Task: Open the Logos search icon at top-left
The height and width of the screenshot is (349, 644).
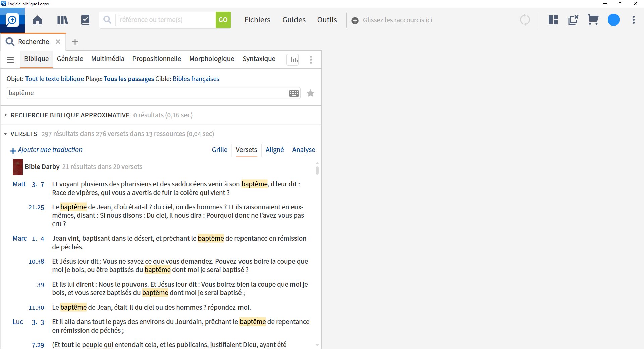Action: click(12, 20)
